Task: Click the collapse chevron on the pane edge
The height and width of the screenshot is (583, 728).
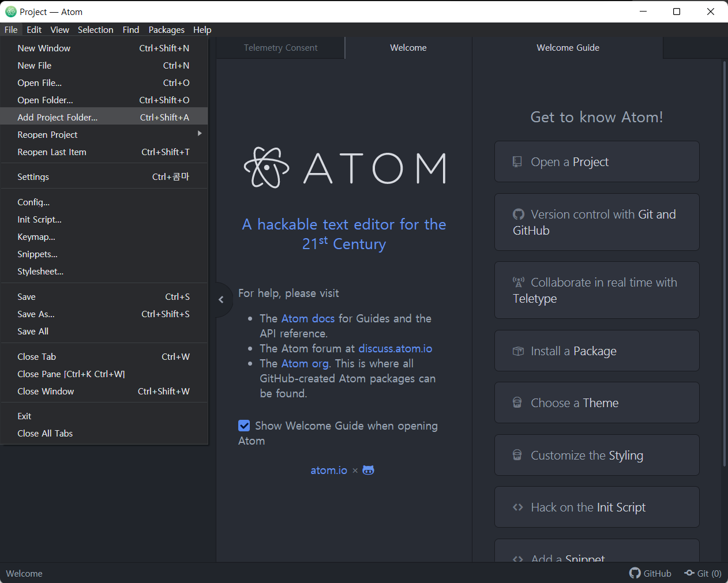Action: (x=221, y=299)
